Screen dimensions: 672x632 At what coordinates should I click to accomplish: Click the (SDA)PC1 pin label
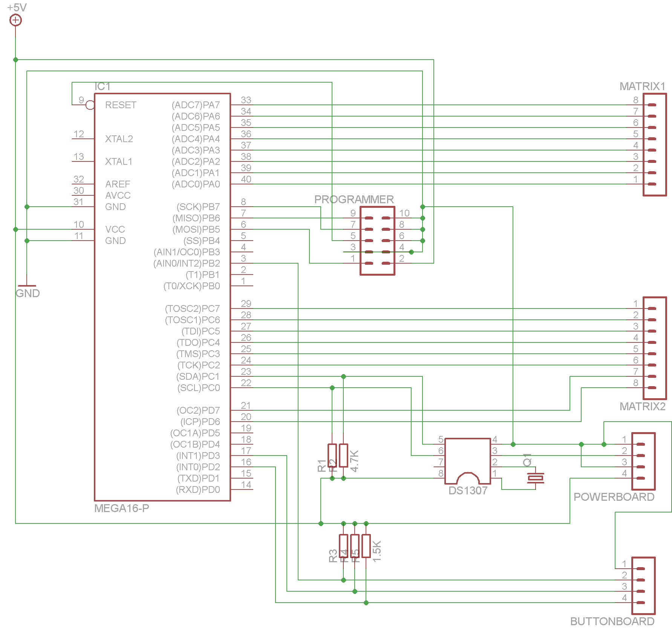[x=198, y=376]
